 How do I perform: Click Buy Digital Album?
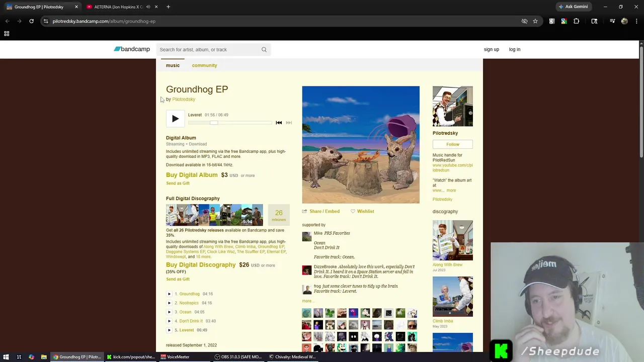pyautogui.click(x=192, y=175)
